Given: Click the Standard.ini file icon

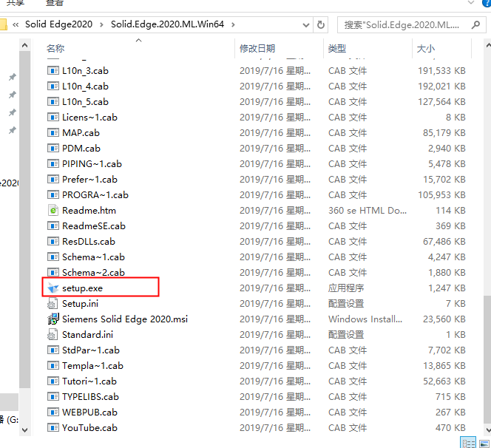Looking at the screenshot, I should pyautogui.click(x=53, y=335).
